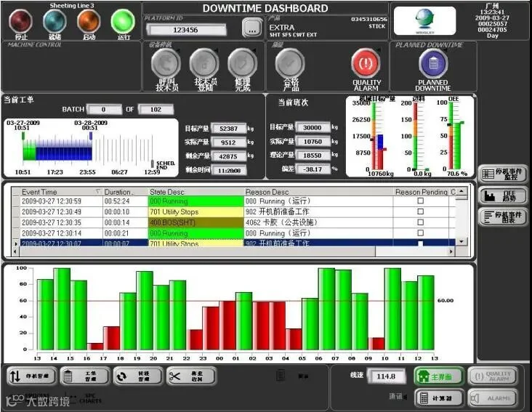Click the red 停止 stop lamp
This screenshot has height=412, width=532.
[20, 21]
